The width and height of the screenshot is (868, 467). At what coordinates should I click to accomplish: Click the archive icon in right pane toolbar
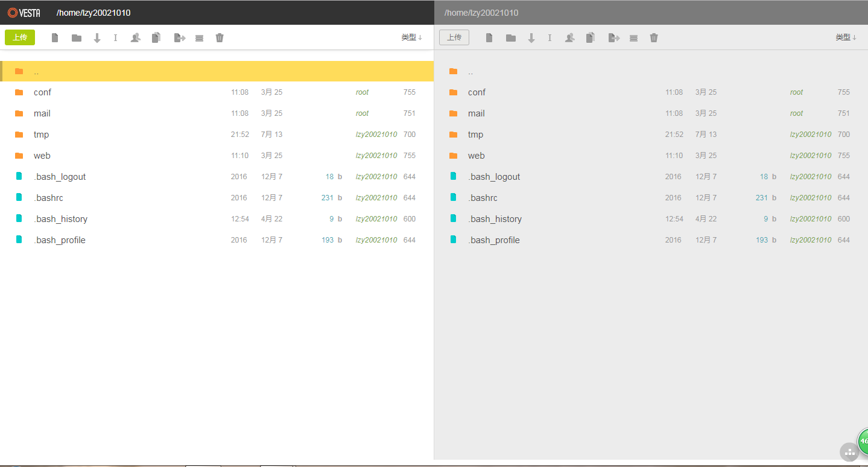(x=633, y=38)
